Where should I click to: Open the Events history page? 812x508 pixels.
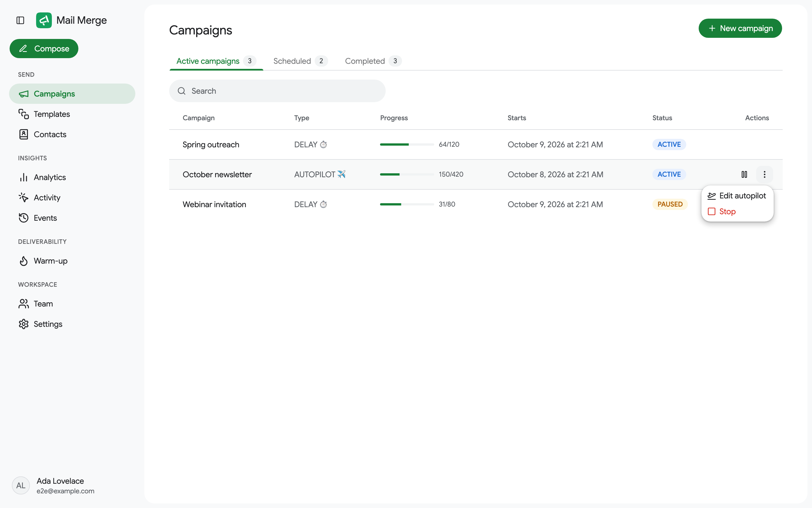click(72, 218)
